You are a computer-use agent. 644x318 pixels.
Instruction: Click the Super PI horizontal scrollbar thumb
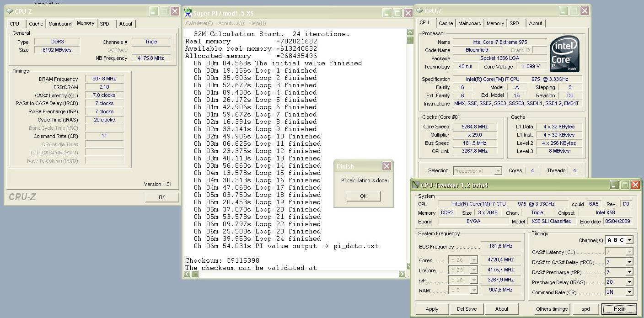click(195, 274)
